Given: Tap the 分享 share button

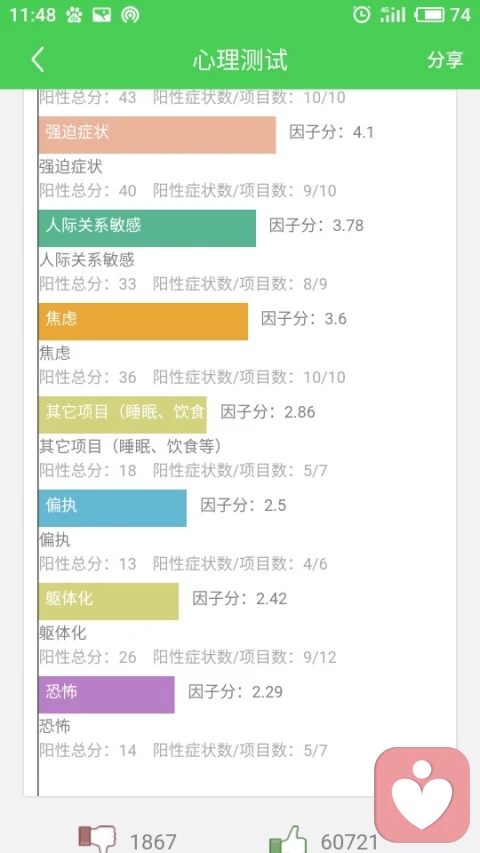Looking at the screenshot, I should (x=445, y=60).
